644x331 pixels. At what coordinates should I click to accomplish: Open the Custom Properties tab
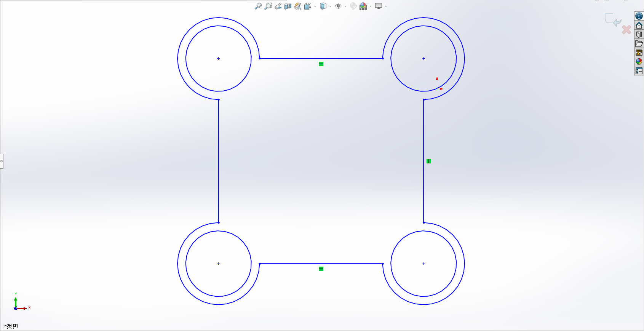coord(639,71)
